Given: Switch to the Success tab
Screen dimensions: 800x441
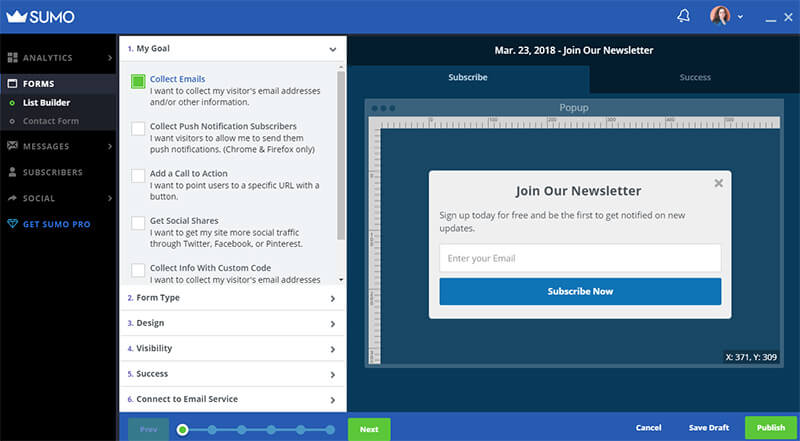Looking at the screenshot, I should click(x=695, y=78).
